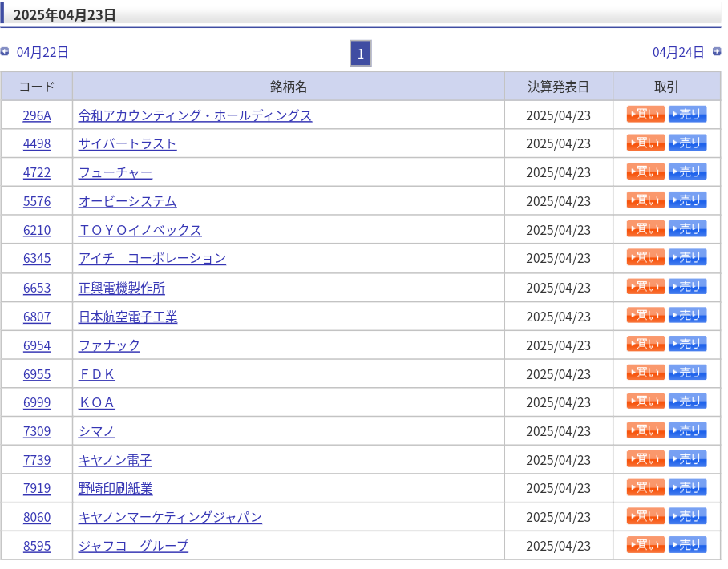Click 買い button in ＫＯＡ row

[x=645, y=402]
